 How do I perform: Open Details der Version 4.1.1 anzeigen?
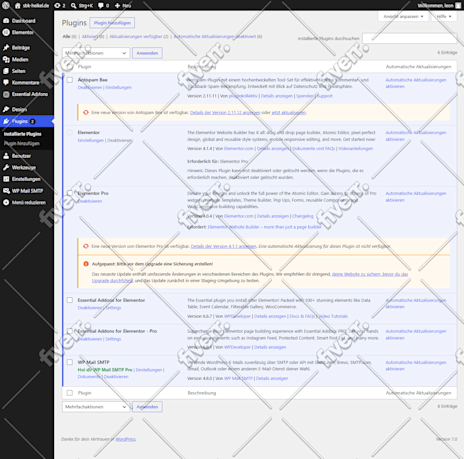(224, 246)
